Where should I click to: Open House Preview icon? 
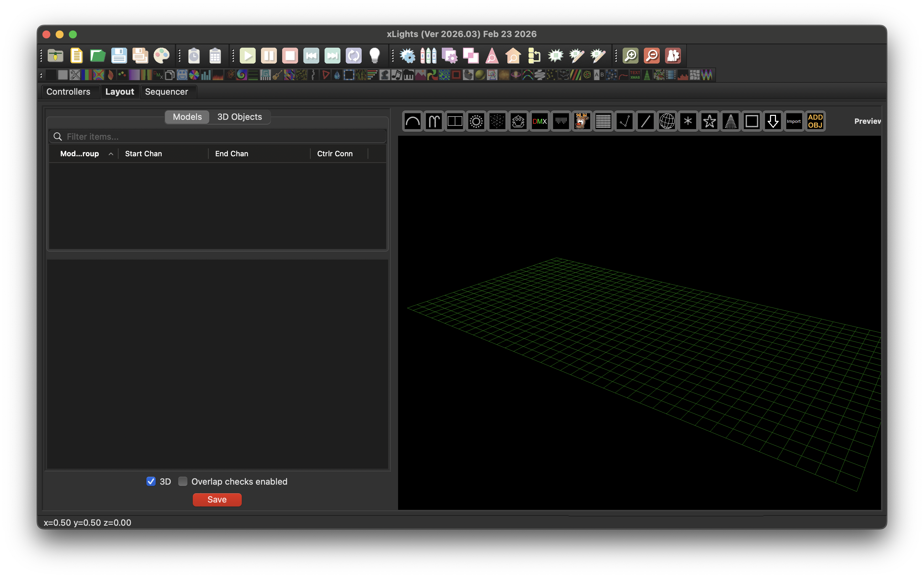513,56
